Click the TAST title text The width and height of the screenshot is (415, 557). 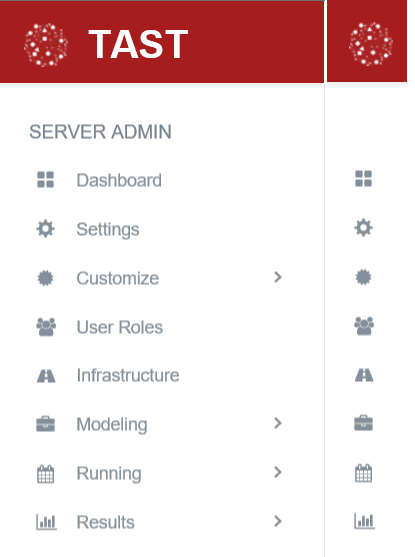tap(138, 44)
